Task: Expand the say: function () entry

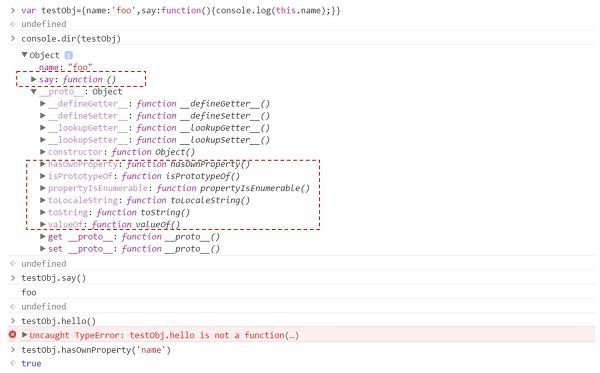Action: 34,79
